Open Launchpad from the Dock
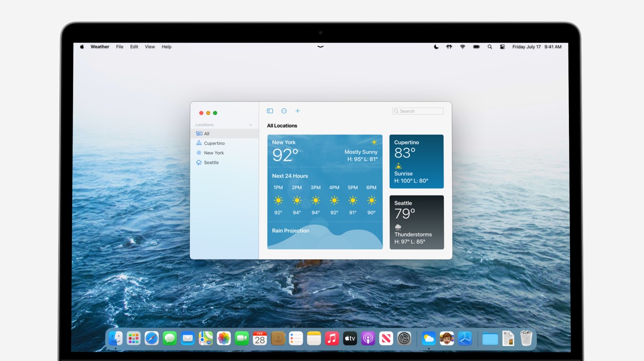 point(133,338)
